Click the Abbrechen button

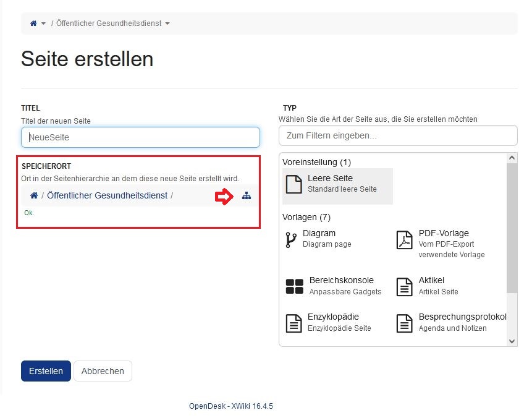103,371
